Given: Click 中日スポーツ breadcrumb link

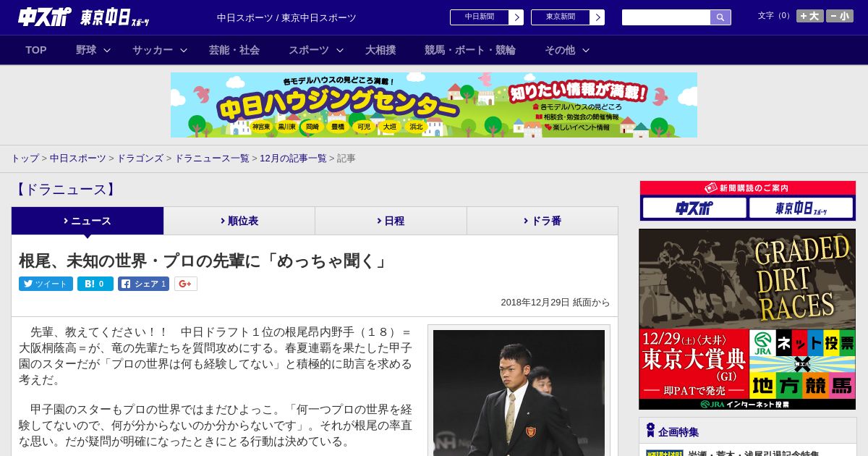Looking at the screenshot, I should pos(78,158).
